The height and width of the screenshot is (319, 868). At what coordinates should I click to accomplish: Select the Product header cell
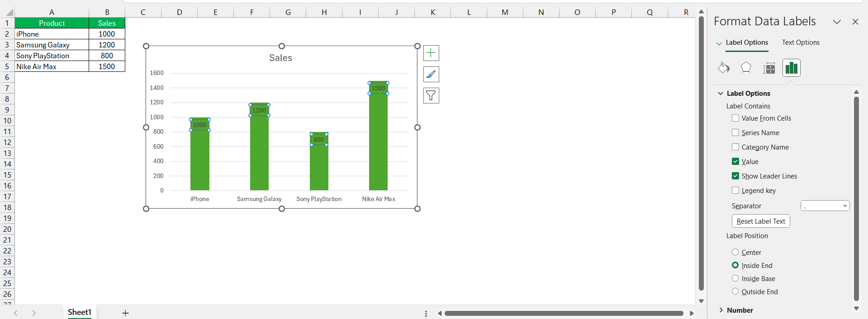[x=52, y=23]
